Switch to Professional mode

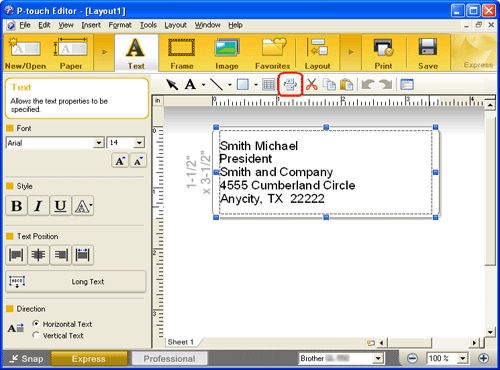[x=169, y=359]
